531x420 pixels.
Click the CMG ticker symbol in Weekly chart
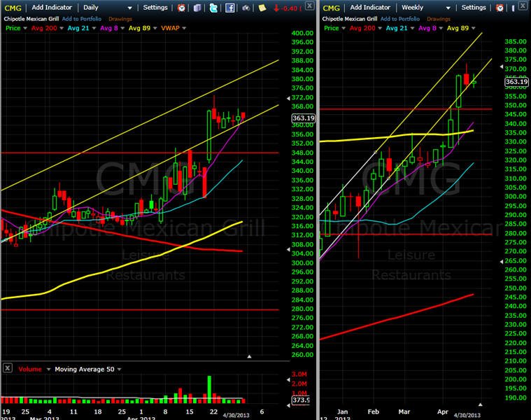[x=331, y=8]
